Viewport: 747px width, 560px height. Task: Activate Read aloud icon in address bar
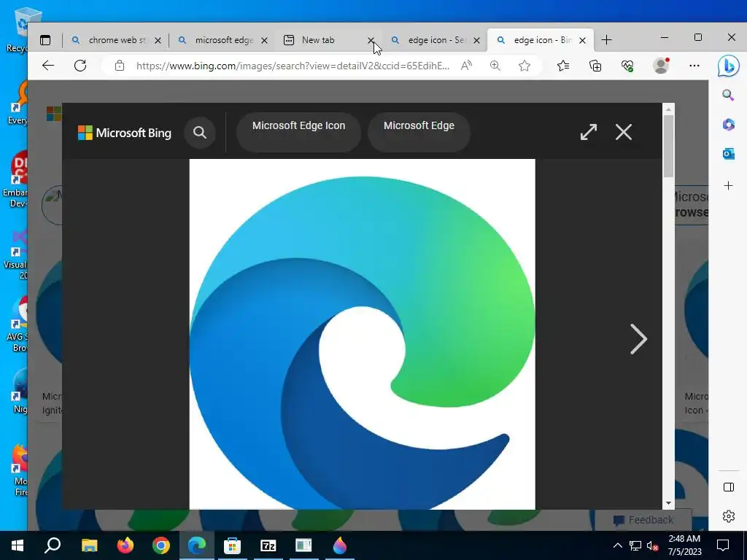(x=466, y=66)
